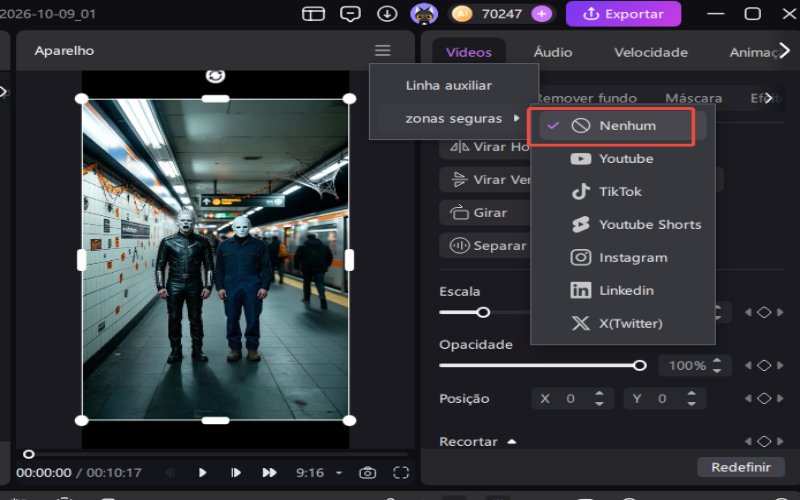Adjust Posição X stepper arrows
The width and height of the screenshot is (800, 500).
[x=599, y=398]
